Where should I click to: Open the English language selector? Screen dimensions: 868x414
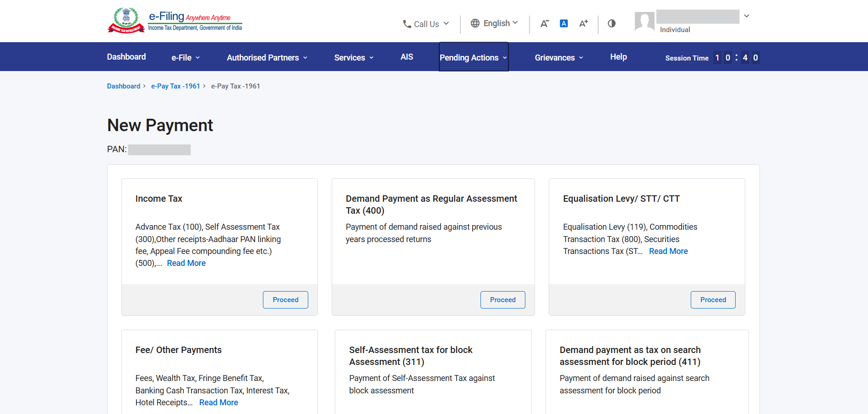point(495,23)
